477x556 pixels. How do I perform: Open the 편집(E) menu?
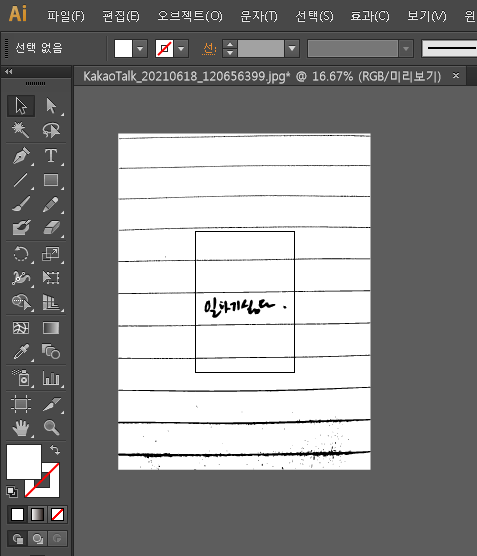pyautogui.click(x=121, y=16)
